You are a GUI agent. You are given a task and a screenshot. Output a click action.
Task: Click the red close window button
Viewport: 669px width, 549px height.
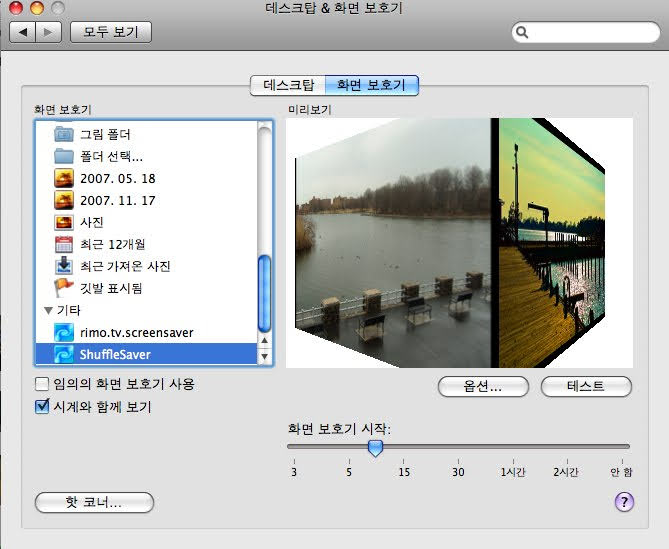pyautogui.click(x=16, y=7)
